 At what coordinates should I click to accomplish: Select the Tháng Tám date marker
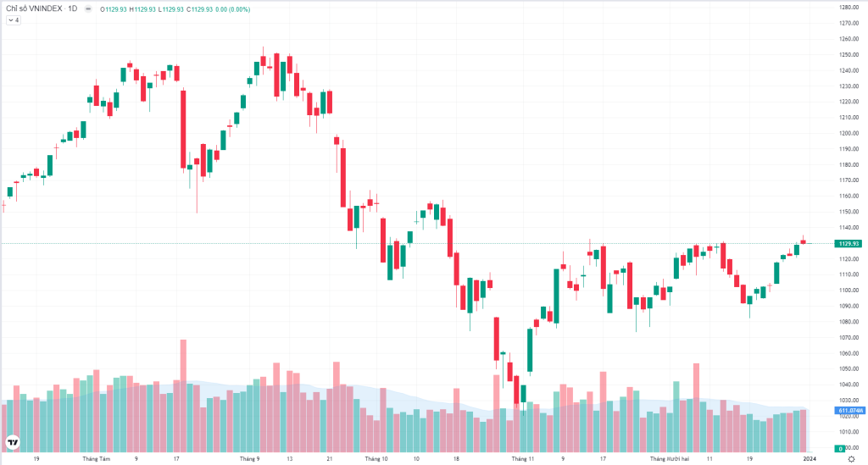[97, 459]
